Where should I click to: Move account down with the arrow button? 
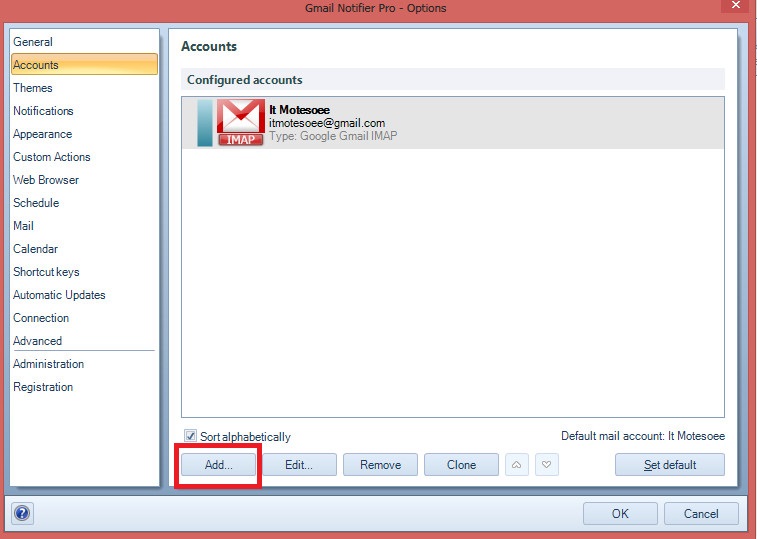pos(547,465)
